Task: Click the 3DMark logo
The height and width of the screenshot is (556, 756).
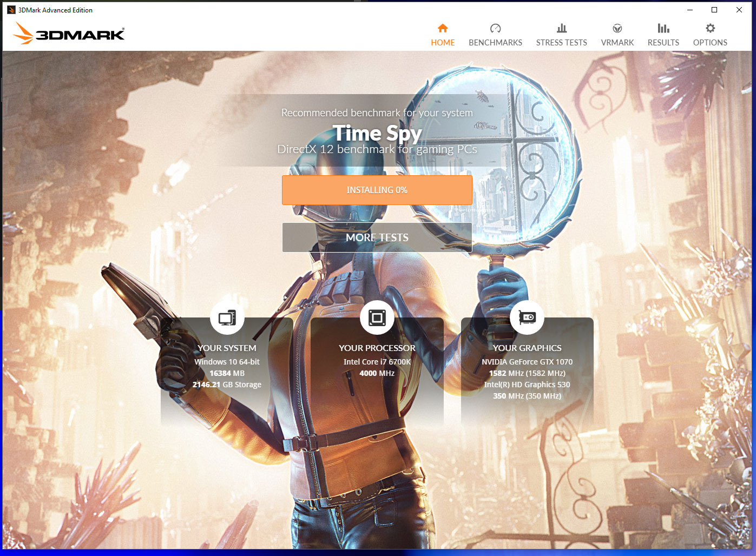Action: (69, 34)
